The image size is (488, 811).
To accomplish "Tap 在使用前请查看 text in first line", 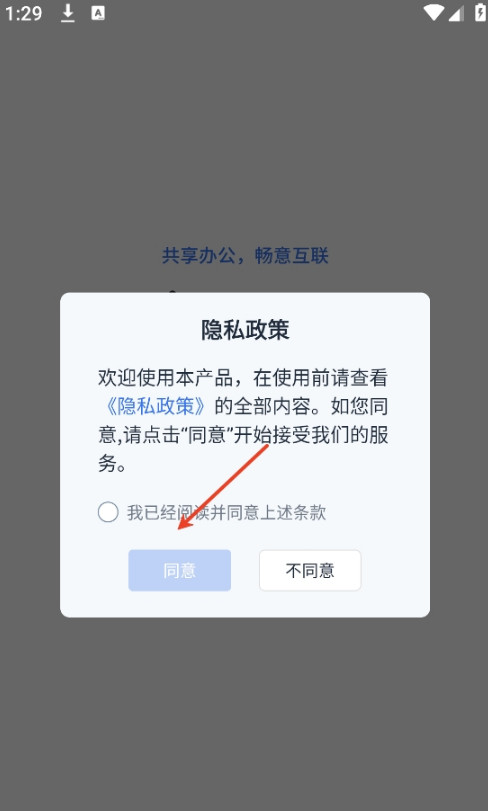I will [321, 378].
